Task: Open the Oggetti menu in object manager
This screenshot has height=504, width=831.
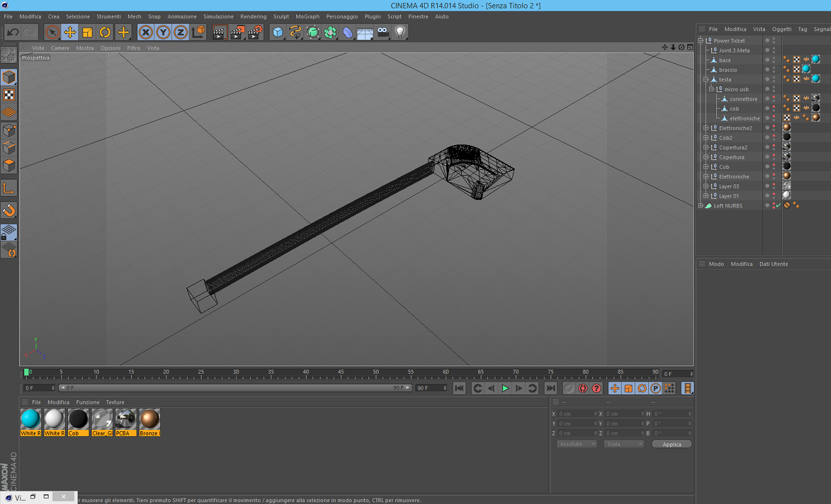Action: tap(781, 29)
